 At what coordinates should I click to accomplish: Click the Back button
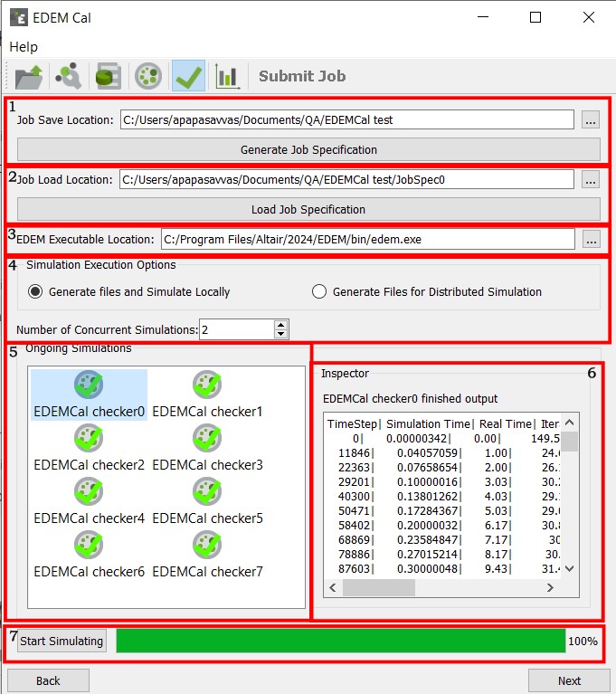tap(48, 680)
